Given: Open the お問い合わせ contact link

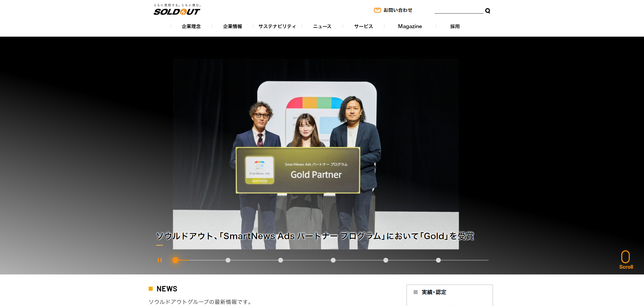Looking at the screenshot, I should click(x=398, y=10).
